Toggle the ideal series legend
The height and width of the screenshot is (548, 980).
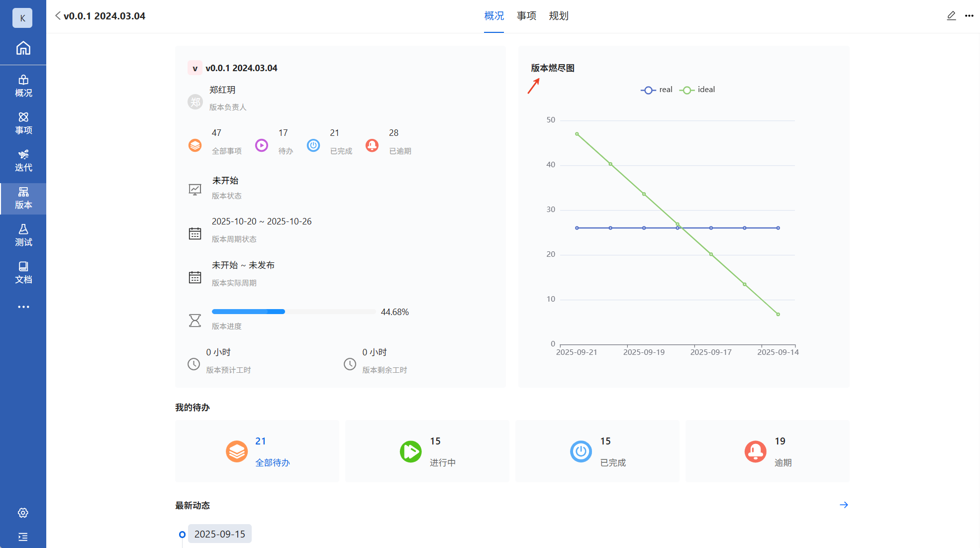coord(697,90)
